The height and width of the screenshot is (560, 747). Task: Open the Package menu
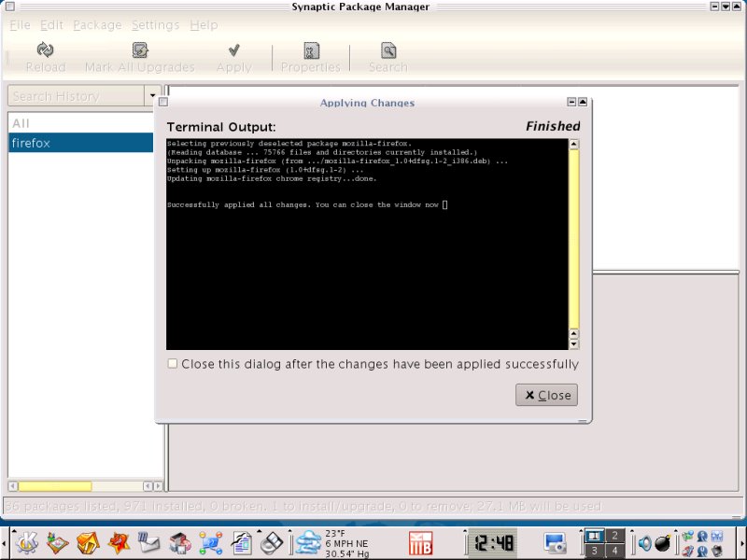coord(97,25)
